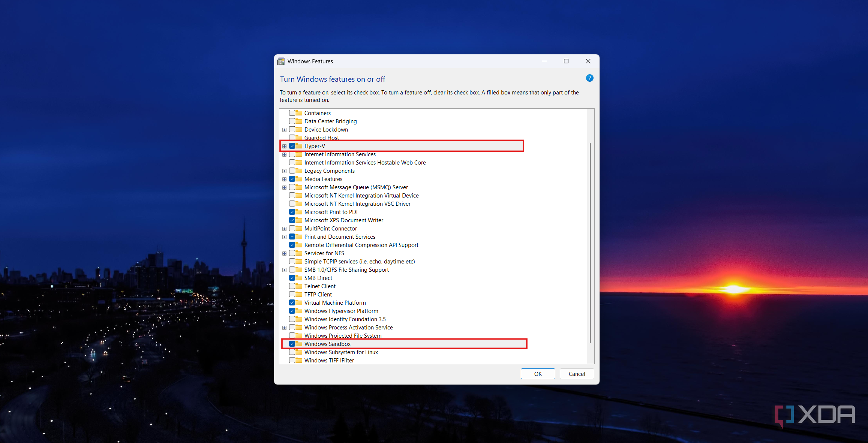The height and width of the screenshot is (443, 868).
Task: Select the Windows Hypervisor Platform item
Action: tap(341, 311)
